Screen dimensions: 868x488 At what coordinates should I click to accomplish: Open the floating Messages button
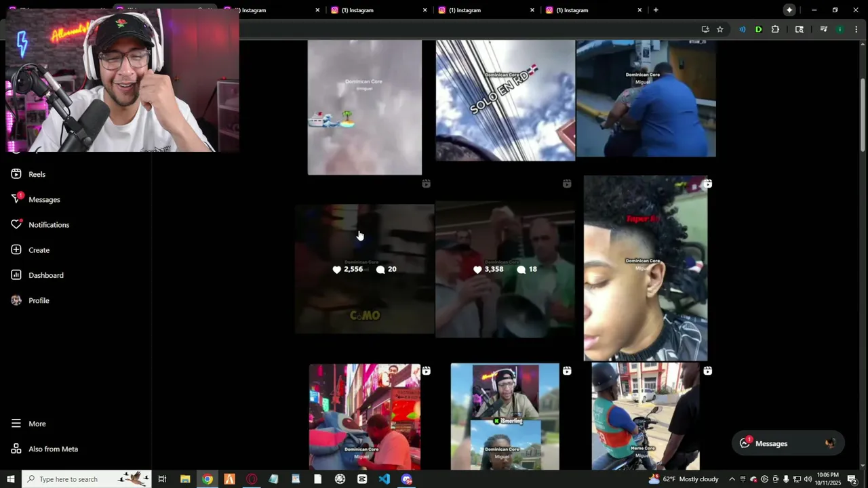pos(788,443)
